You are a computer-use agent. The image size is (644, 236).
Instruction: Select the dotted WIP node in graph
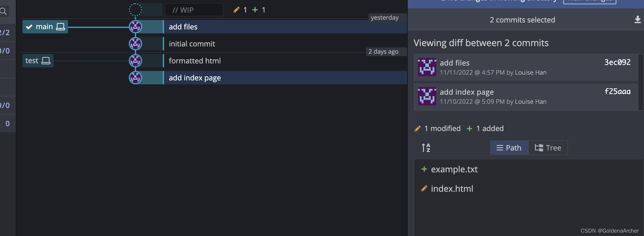[135, 10]
